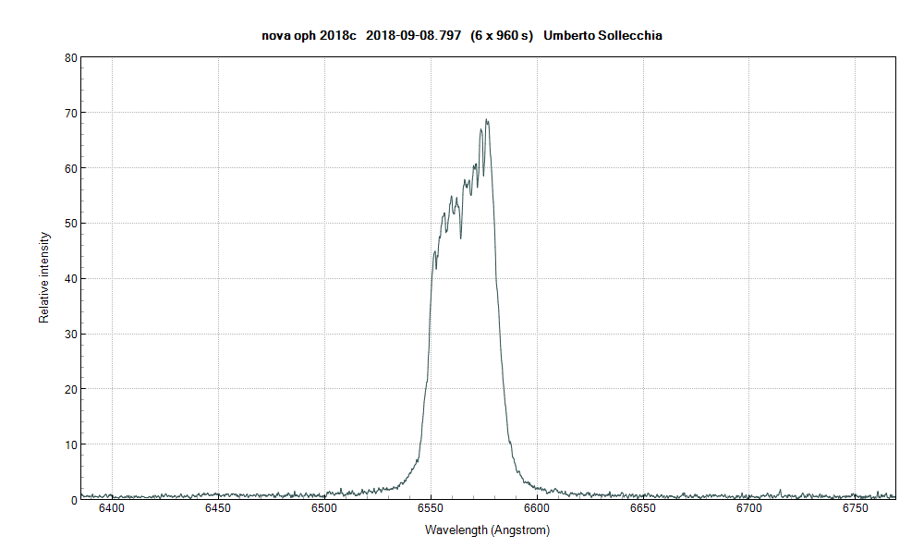Click the flat baseline near 6700 Angstrom
924x560 pixels.
[x=749, y=493]
